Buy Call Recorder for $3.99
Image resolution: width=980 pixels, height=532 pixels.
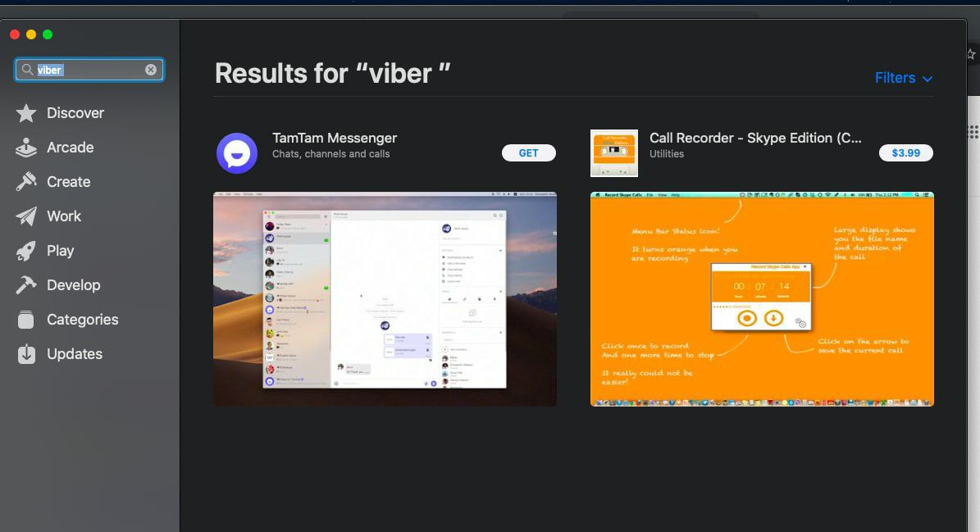click(x=905, y=153)
